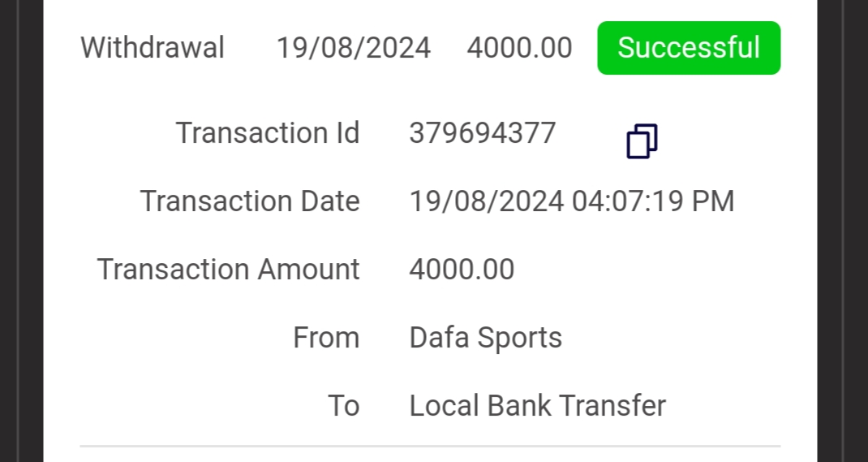This screenshot has width=868, height=462.
Task: Click the From label
Action: click(326, 337)
